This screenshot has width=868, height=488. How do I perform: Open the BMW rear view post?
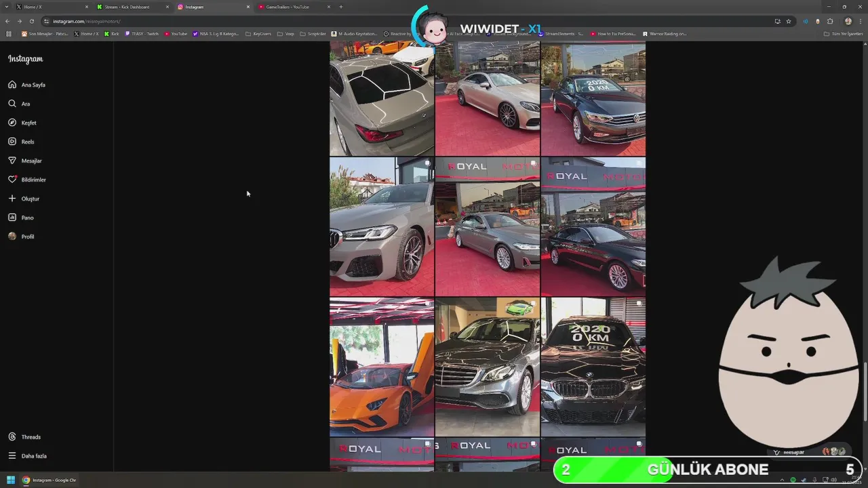[x=382, y=99]
